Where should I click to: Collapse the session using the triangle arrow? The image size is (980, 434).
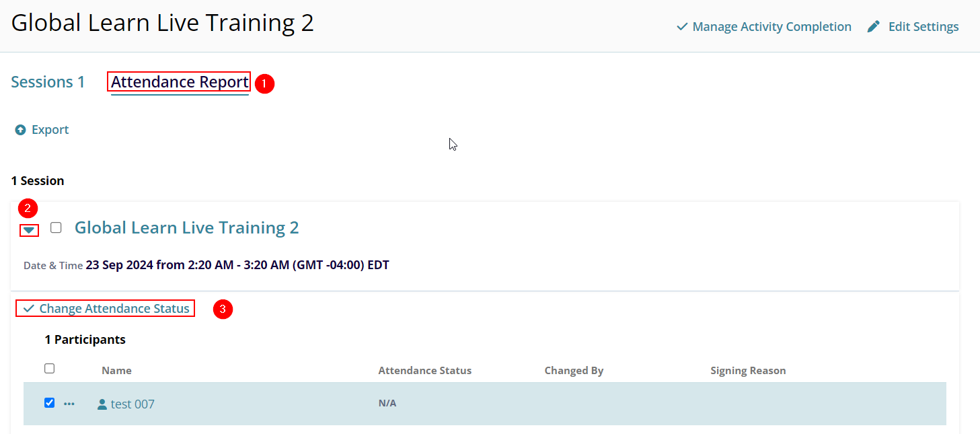point(29,230)
